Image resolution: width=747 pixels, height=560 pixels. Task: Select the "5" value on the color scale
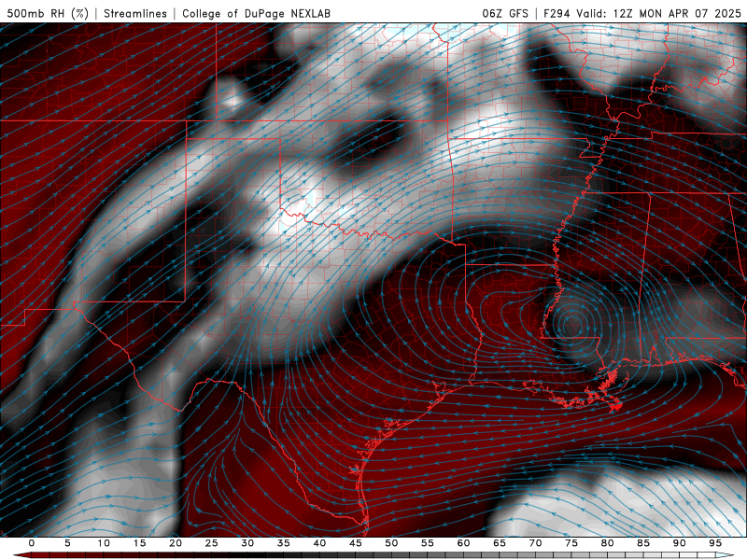[67, 543]
